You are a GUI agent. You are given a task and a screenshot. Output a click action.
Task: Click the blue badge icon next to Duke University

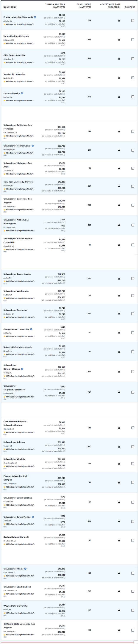coord(22,93)
